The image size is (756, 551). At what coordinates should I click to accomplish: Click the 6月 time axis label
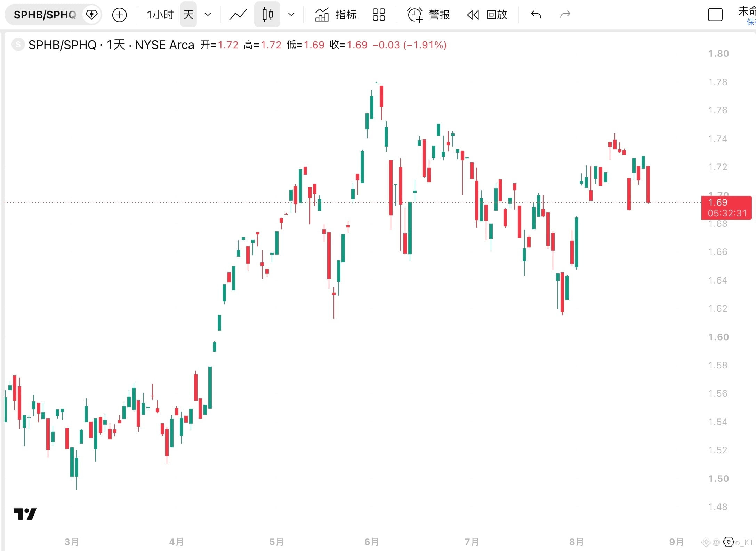pyautogui.click(x=372, y=542)
